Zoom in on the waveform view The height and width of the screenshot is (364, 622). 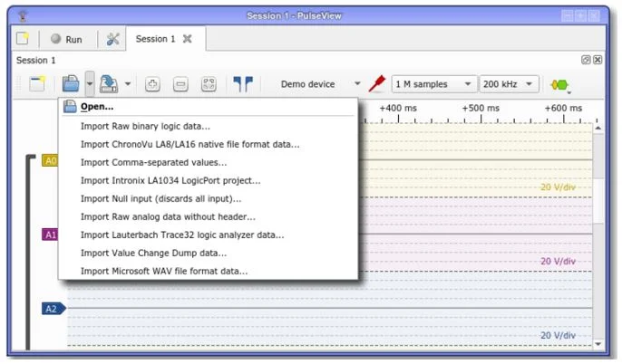[152, 84]
